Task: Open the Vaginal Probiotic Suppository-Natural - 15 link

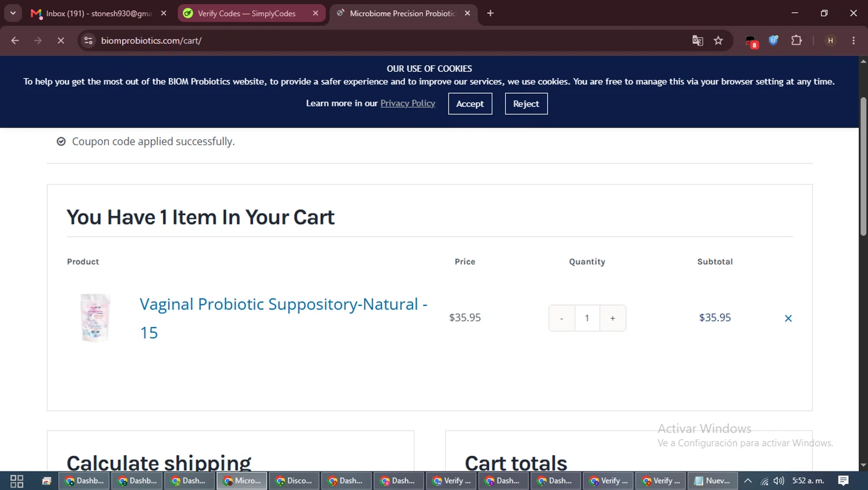Action: [284, 318]
